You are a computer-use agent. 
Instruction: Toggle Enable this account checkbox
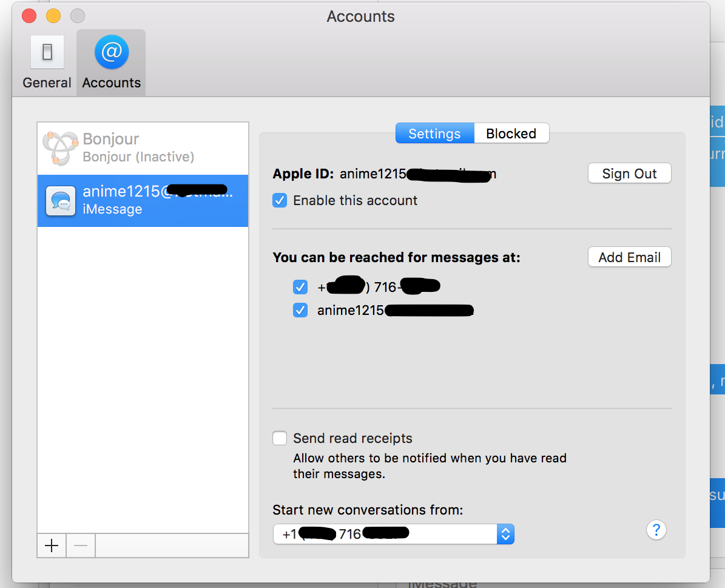[x=280, y=200]
